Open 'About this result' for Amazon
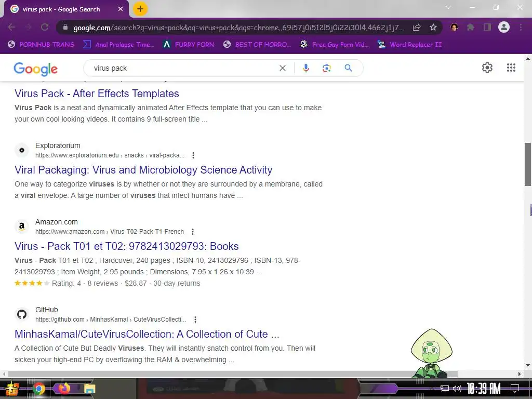This screenshot has height=399, width=532. [x=193, y=232]
